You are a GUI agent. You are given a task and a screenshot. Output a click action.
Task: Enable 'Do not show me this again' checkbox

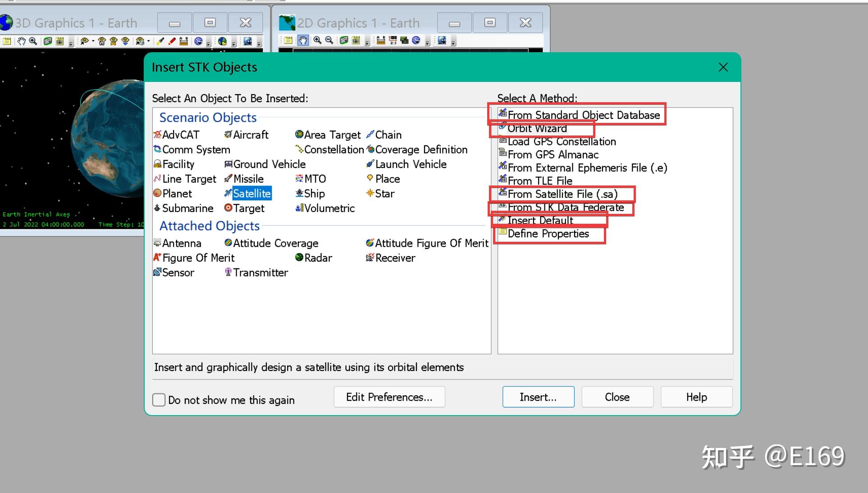click(x=159, y=400)
